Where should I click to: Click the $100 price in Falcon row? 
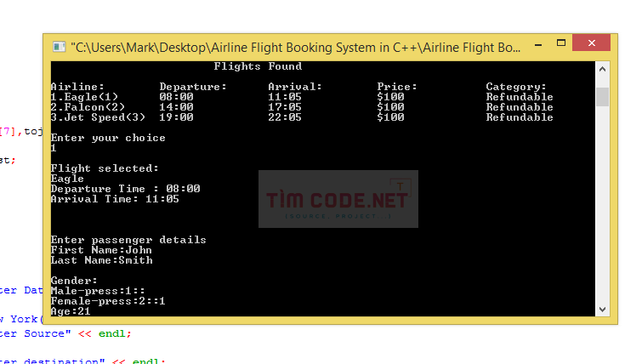click(x=390, y=107)
